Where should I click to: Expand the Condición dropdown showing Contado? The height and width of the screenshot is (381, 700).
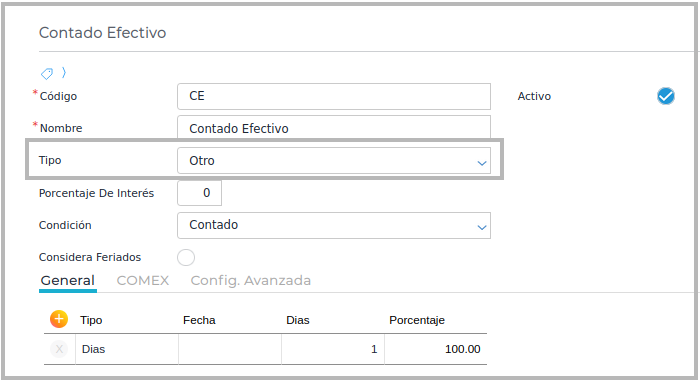click(334, 225)
